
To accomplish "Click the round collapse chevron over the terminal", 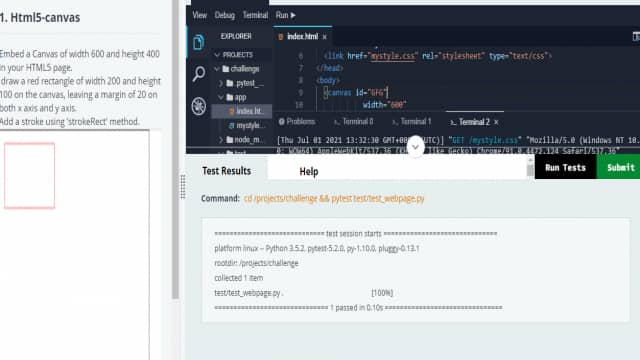I will 416,147.
